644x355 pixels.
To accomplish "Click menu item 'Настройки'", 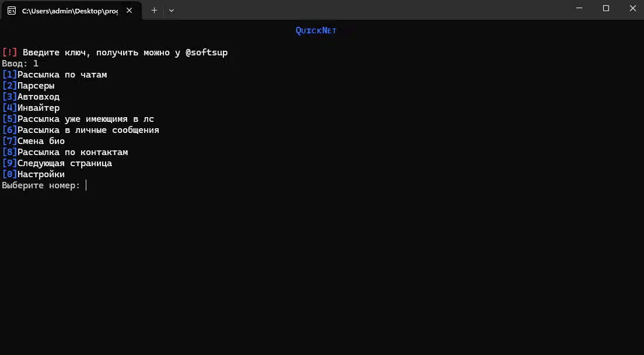I will point(33,174).
